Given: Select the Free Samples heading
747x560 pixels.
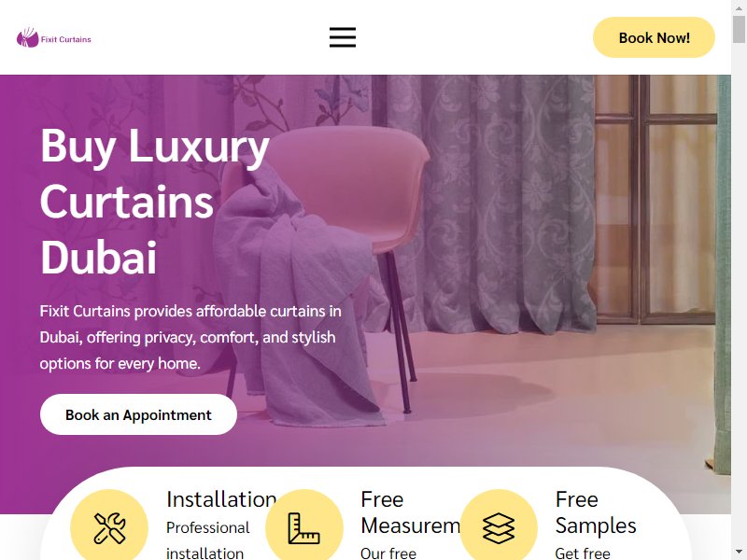Looking at the screenshot, I should (x=596, y=512).
